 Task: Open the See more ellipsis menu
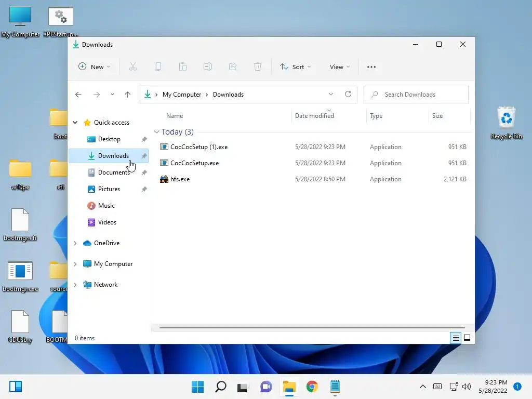[371, 67]
